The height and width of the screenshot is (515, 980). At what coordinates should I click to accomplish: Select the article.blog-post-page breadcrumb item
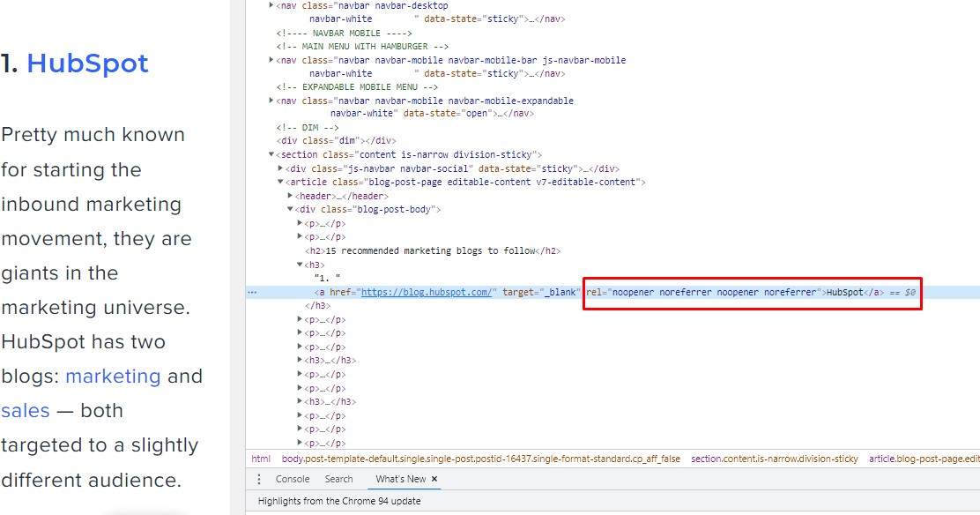[x=924, y=459]
